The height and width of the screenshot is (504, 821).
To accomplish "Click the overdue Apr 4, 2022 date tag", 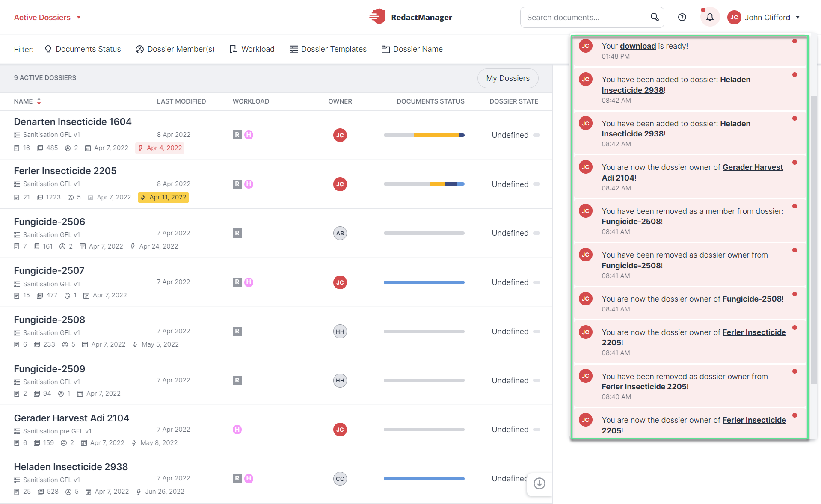I will click(x=160, y=148).
